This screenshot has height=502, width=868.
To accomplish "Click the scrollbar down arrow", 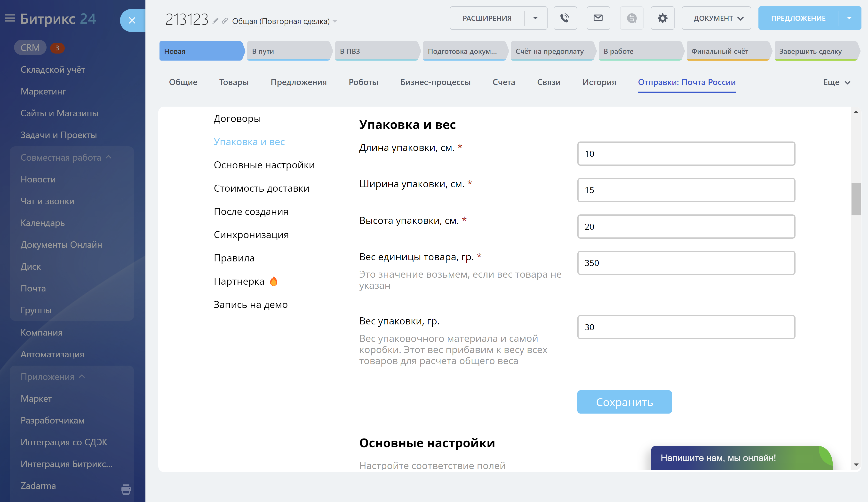I will pyautogui.click(x=856, y=465).
